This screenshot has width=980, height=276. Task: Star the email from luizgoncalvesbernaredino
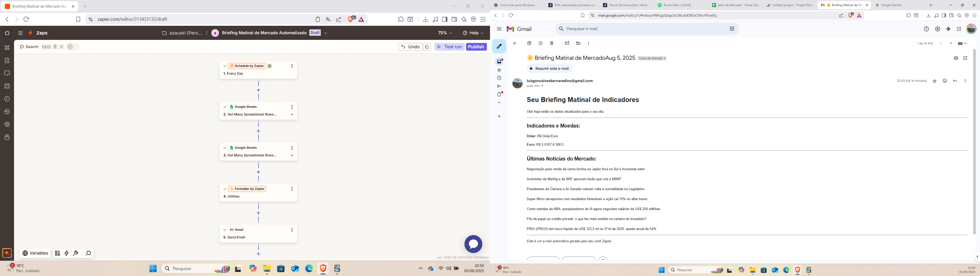tap(934, 81)
